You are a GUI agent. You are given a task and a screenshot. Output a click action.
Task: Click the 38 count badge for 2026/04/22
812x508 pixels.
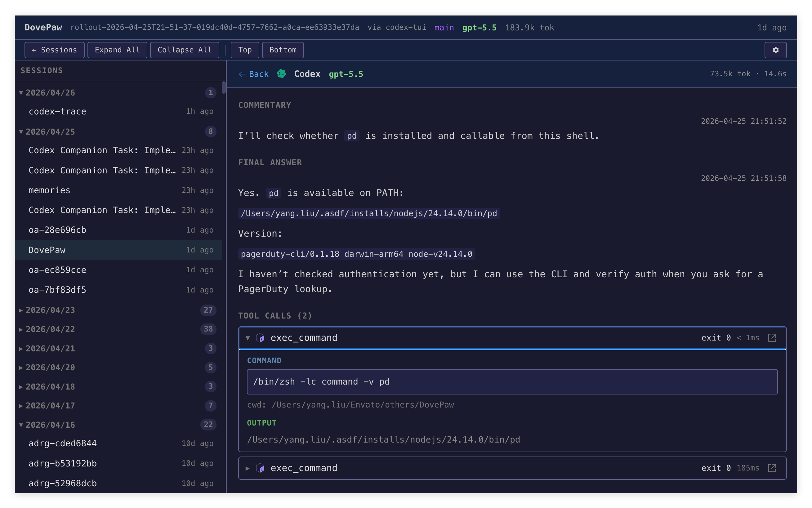(208, 329)
